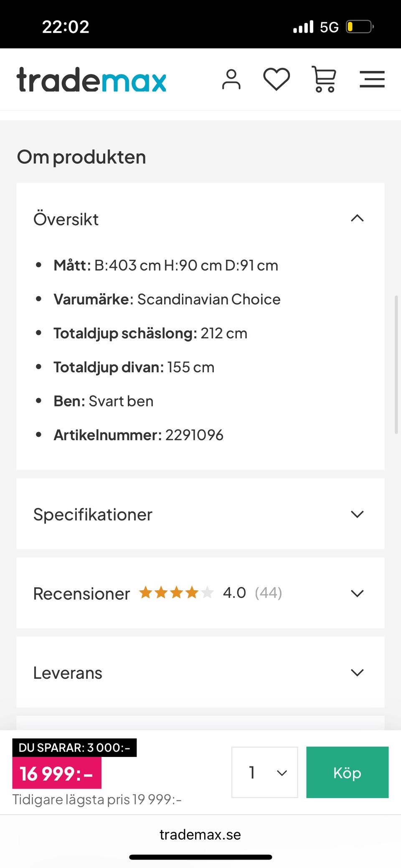
Task: Go to home via trademax logo
Action: pyautogui.click(x=91, y=79)
